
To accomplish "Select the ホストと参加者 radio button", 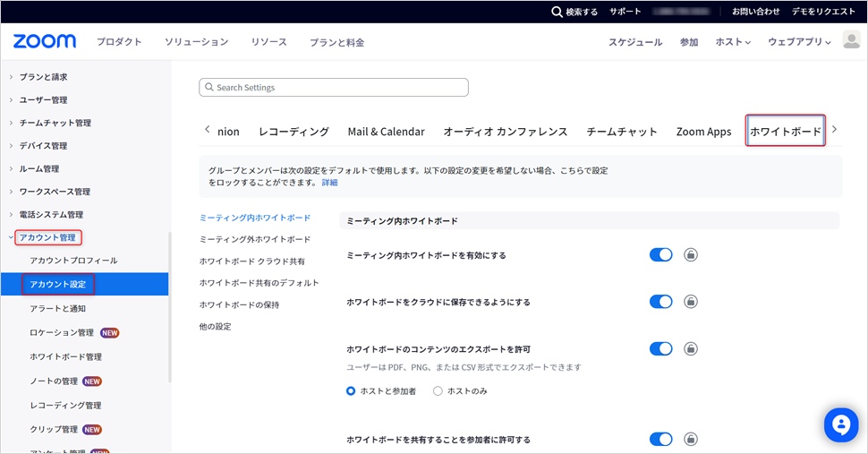I will click(351, 391).
